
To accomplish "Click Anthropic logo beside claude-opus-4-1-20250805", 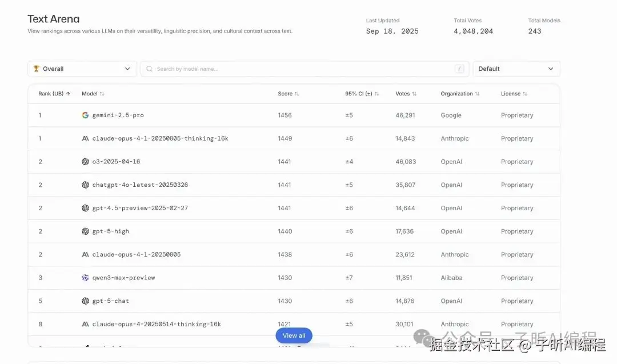I will tap(85, 255).
